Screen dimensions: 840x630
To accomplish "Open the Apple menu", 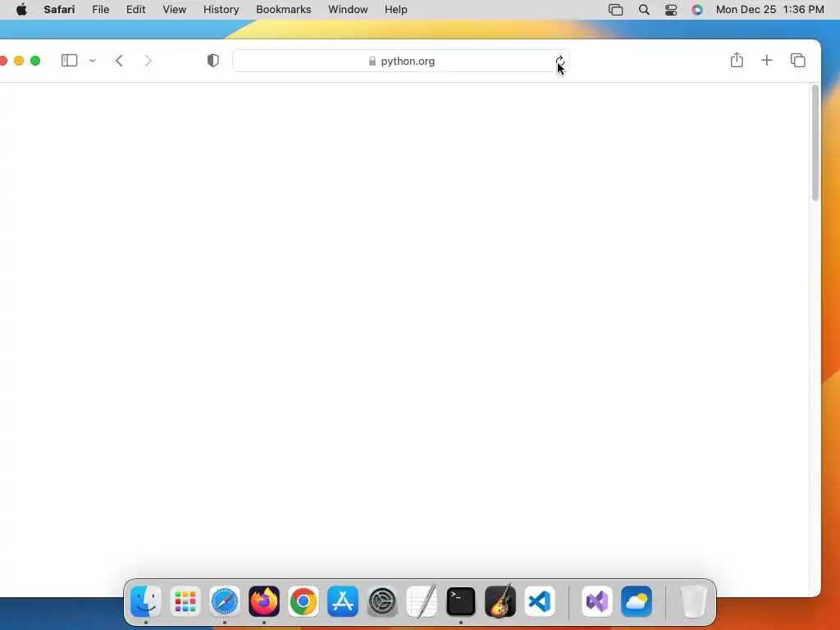I will coord(21,9).
